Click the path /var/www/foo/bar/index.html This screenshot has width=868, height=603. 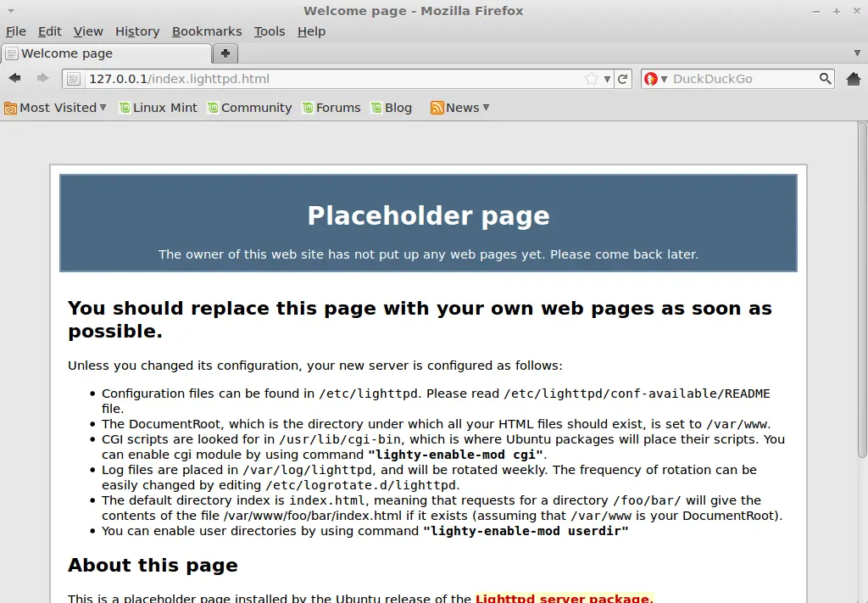click(313, 516)
